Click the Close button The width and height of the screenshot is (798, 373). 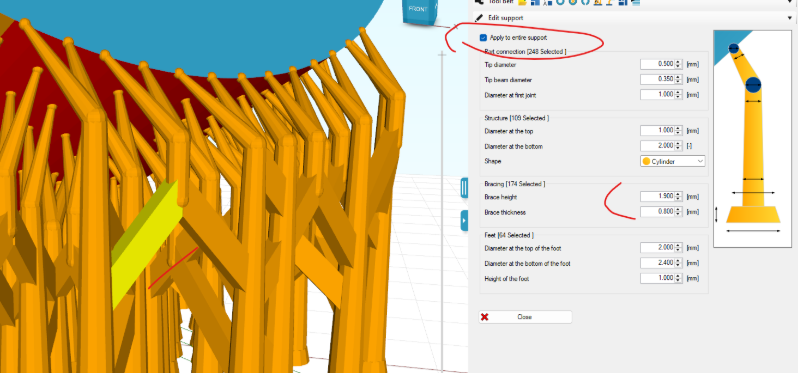point(525,317)
